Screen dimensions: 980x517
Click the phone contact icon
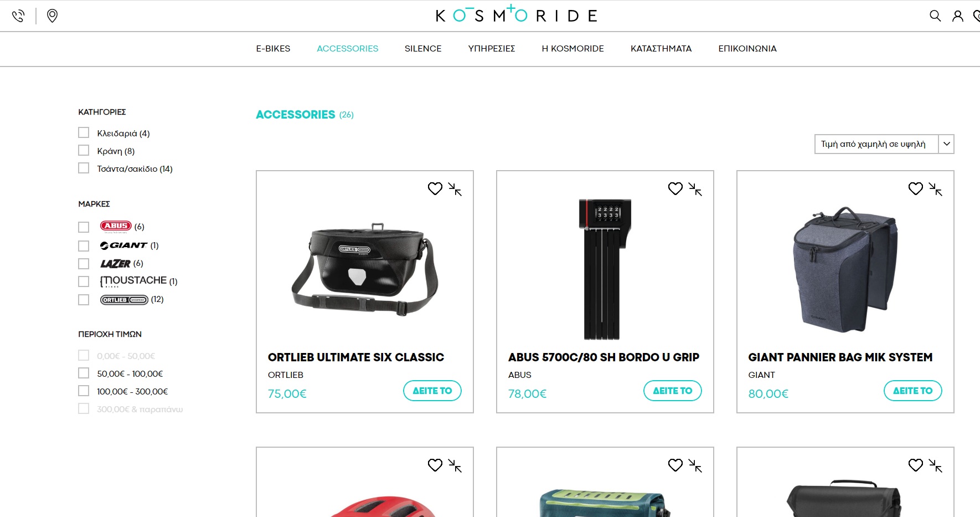point(18,16)
